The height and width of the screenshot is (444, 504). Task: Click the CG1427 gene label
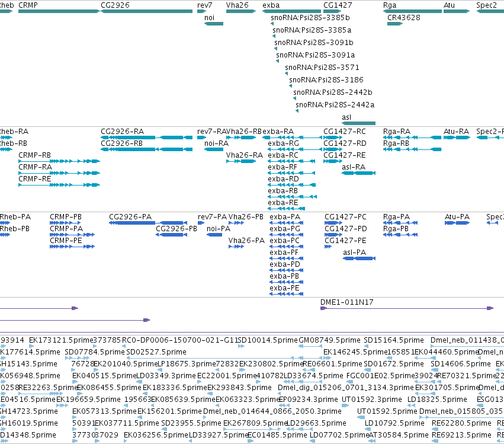tap(338, 5)
